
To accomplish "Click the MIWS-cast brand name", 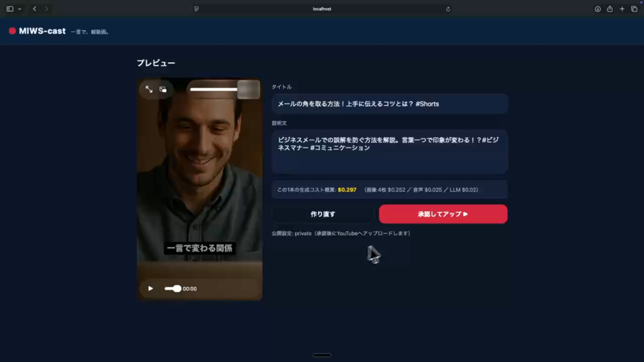I will (42, 31).
